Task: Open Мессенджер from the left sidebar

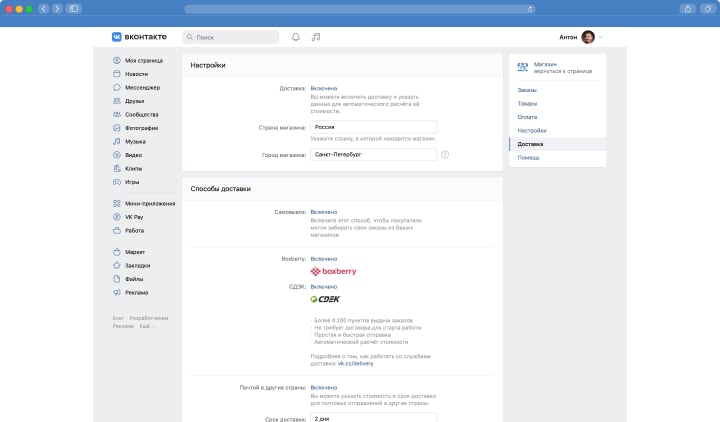Action: 142,87
